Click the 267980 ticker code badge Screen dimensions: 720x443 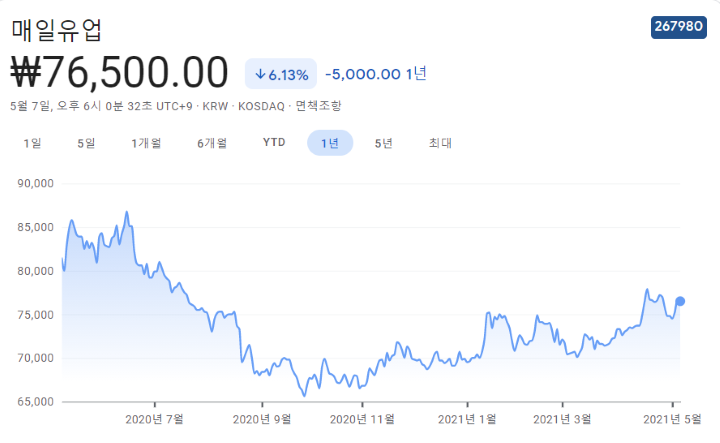(679, 27)
